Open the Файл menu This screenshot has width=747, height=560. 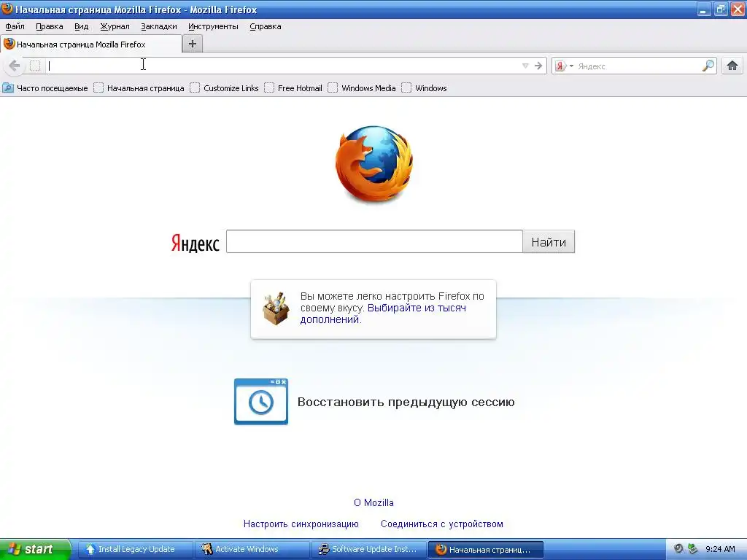coord(15,27)
